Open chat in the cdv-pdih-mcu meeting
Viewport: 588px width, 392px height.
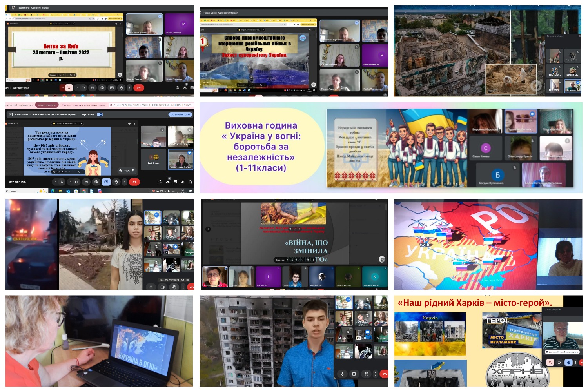[175, 182]
